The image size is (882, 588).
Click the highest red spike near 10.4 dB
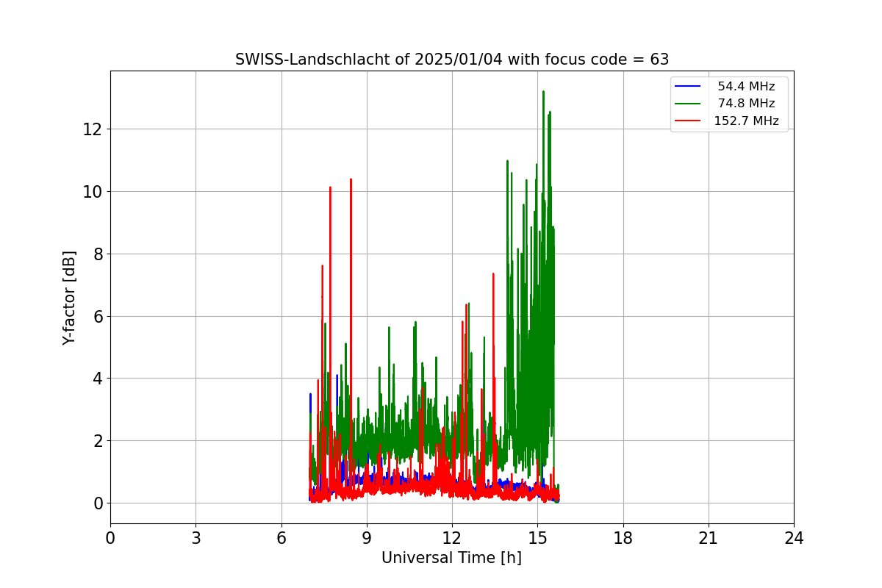[351, 181]
